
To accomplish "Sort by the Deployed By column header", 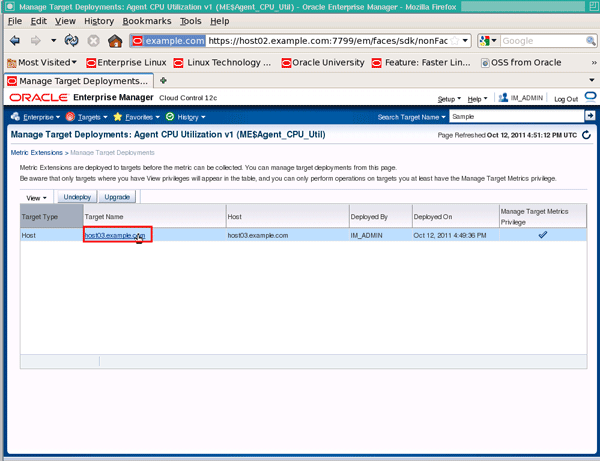I will coord(381,217).
